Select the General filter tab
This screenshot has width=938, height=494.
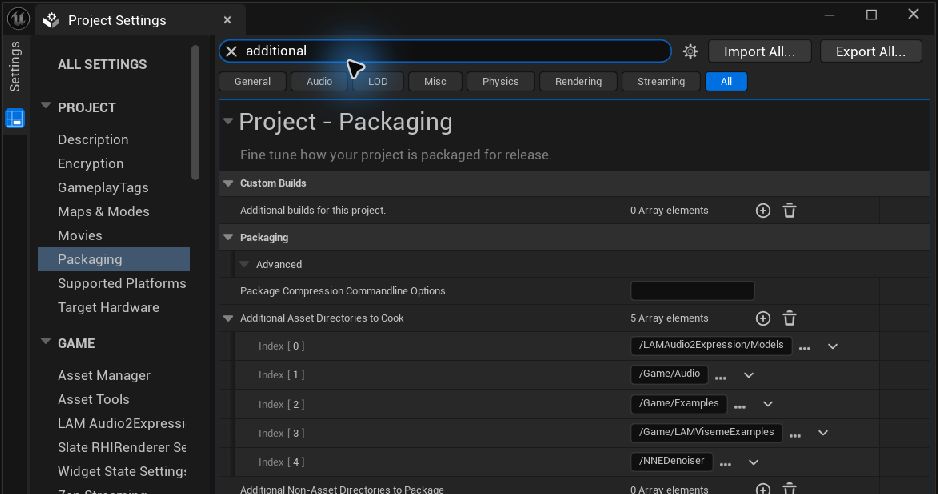click(x=252, y=81)
